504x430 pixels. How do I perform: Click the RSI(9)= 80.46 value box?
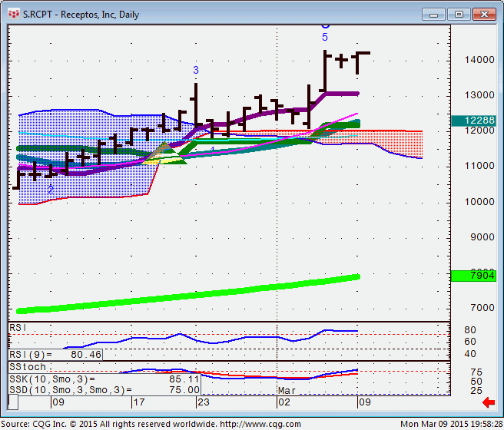point(55,355)
